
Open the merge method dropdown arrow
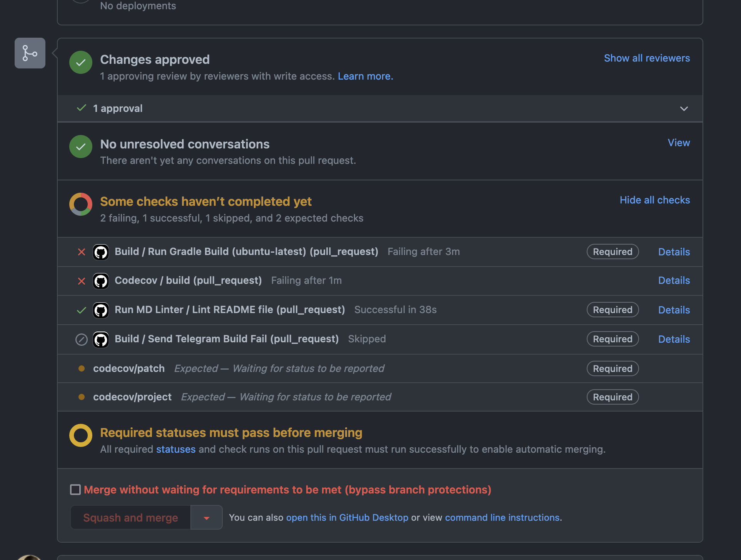(207, 518)
